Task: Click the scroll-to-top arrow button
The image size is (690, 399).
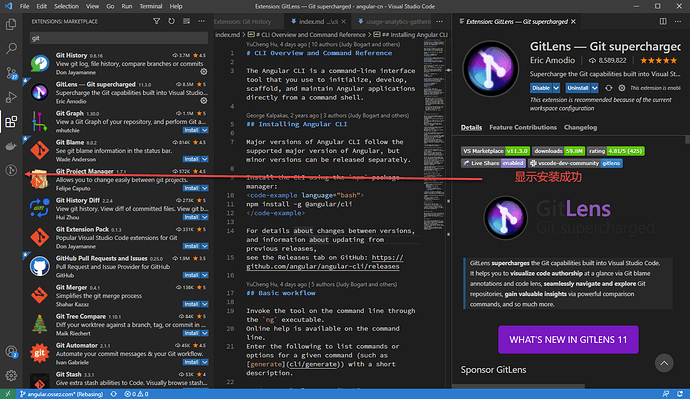Action: 664,363
